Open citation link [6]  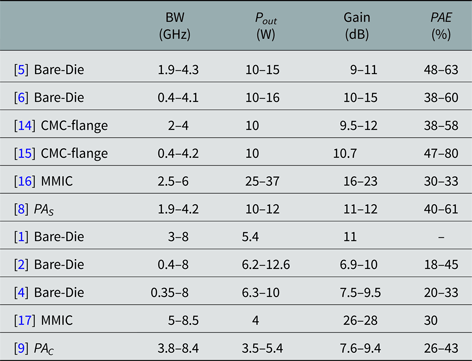coord(21,98)
